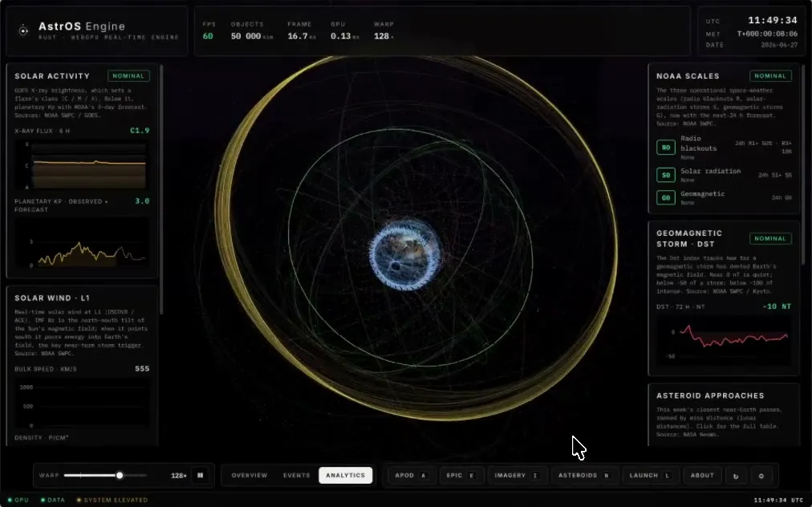Select the Analytics tab

345,475
